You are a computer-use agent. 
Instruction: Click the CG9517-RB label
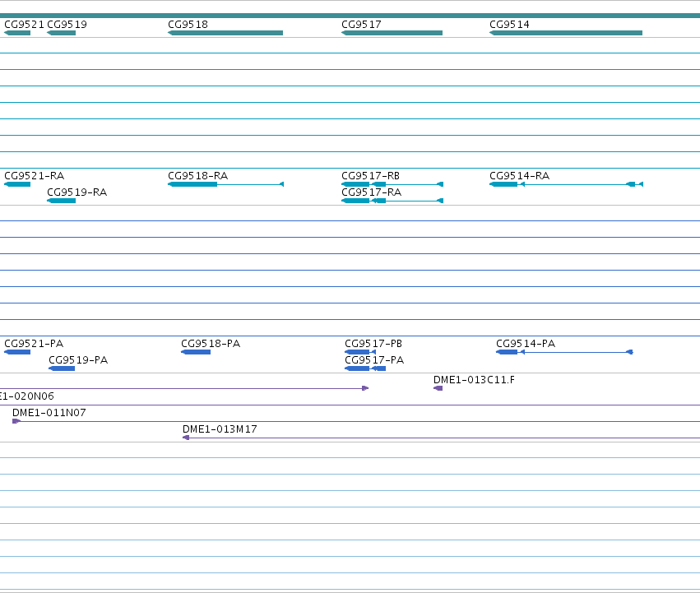pos(370,176)
